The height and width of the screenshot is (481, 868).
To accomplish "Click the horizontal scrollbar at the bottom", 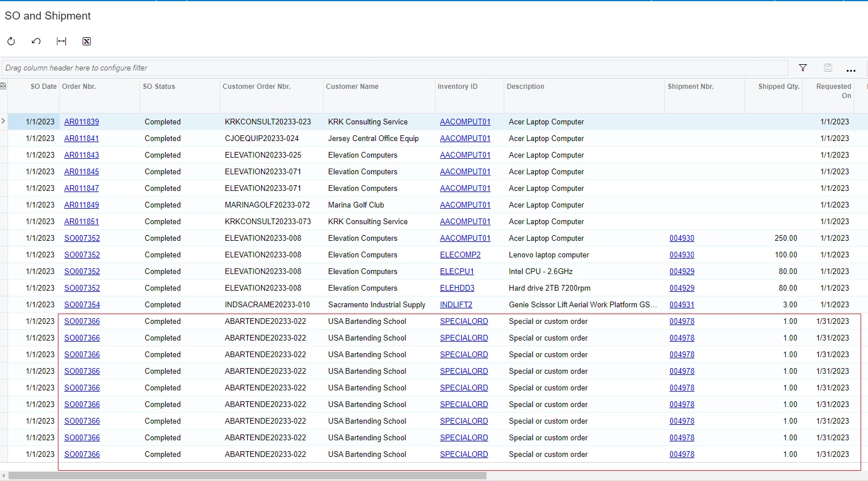I will [247, 475].
